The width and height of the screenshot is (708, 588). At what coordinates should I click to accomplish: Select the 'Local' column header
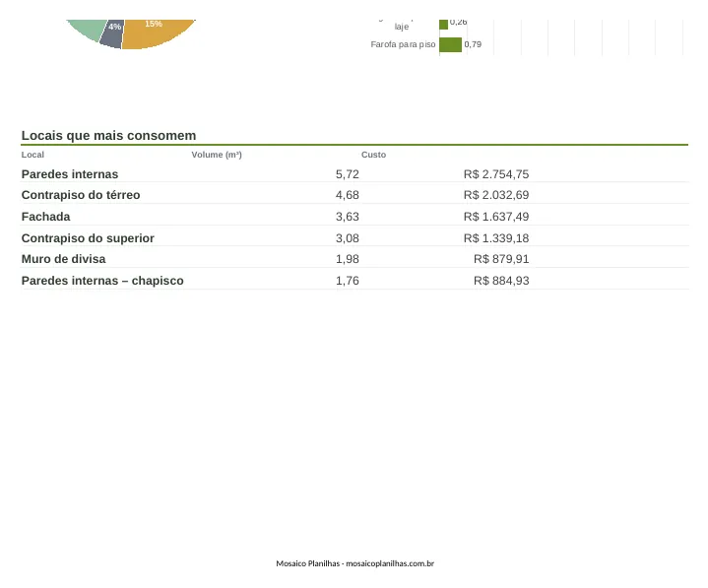click(x=32, y=155)
